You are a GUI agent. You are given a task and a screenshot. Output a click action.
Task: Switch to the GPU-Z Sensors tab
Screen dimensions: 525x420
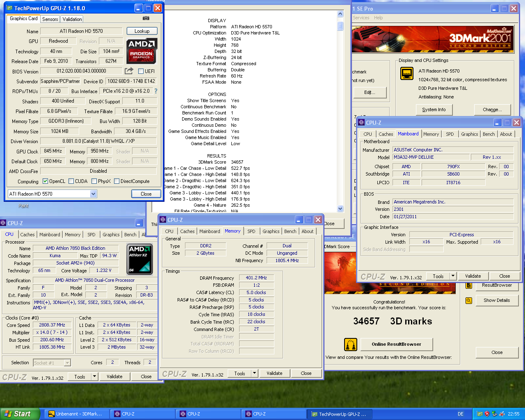pyautogui.click(x=50, y=19)
